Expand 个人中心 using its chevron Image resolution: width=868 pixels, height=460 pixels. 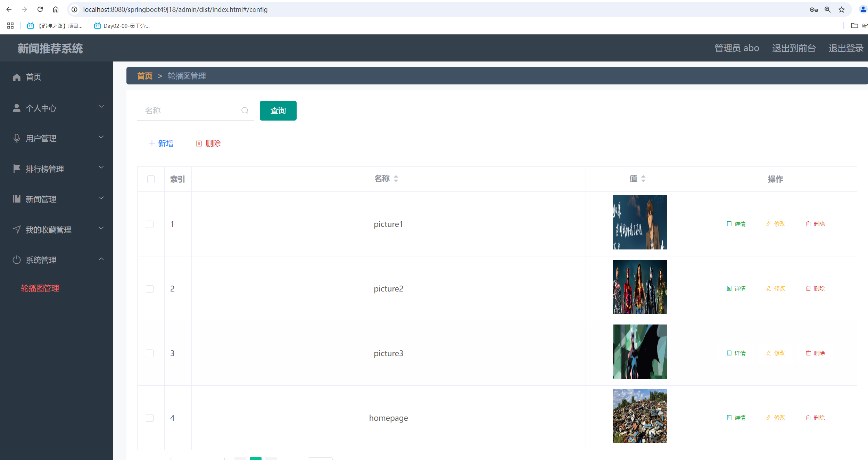coord(101,107)
